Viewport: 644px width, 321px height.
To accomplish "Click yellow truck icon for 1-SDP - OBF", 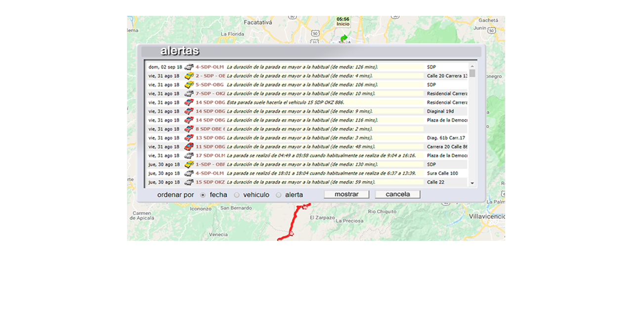I will (x=189, y=165).
